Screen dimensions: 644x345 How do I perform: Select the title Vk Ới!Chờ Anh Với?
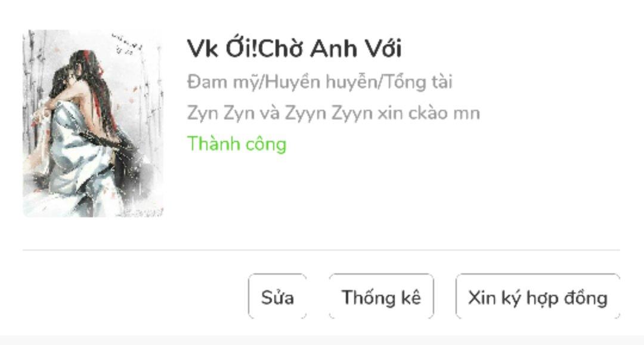(x=294, y=48)
